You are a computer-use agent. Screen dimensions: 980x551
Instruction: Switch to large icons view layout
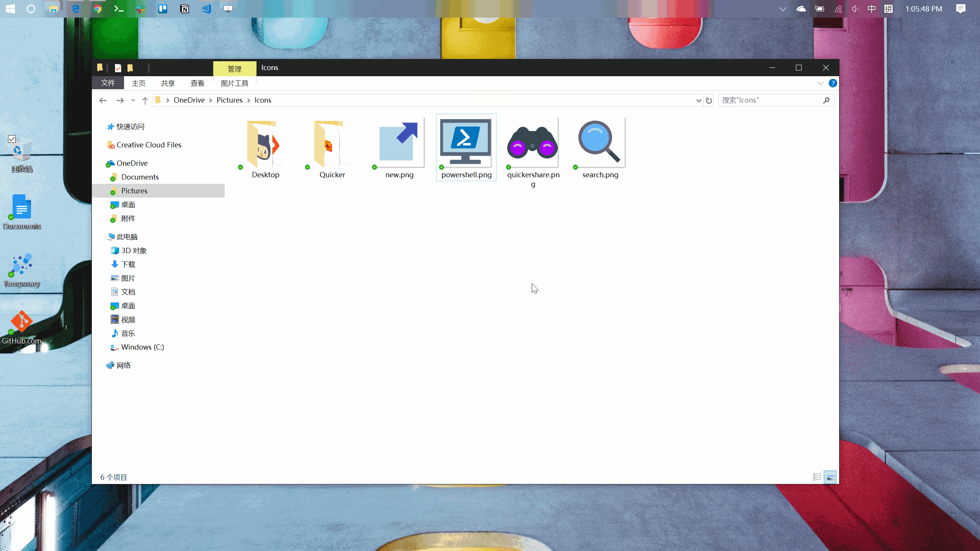830,477
